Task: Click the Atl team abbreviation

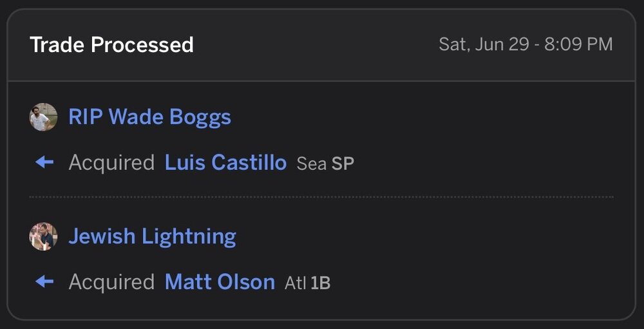Action: coord(296,283)
